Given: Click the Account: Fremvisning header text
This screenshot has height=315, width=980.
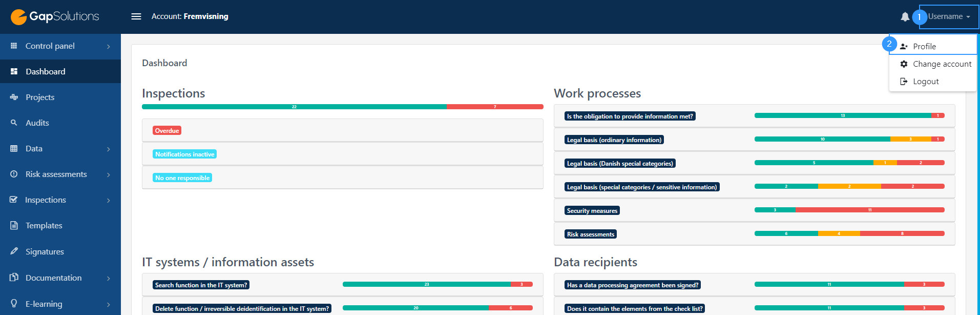Looking at the screenshot, I should (x=190, y=16).
